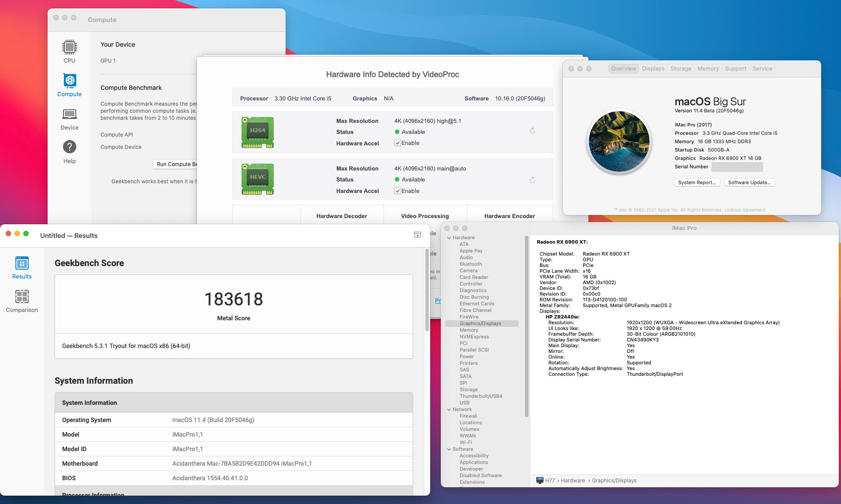
Task: Open Memory tab in About This Mac
Action: click(708, 69)
